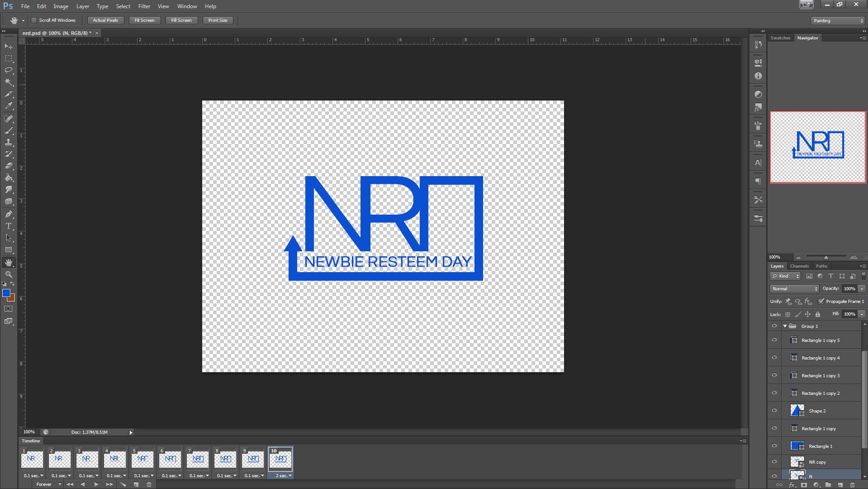868x489 pixels.
Task: Click the brown background color swatch
Action: coord(12,298)
